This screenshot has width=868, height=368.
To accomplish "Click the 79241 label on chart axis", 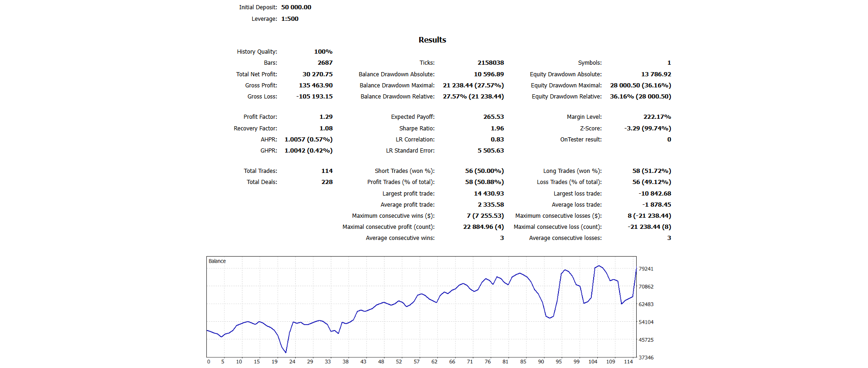I will click(x=646, y=269).
